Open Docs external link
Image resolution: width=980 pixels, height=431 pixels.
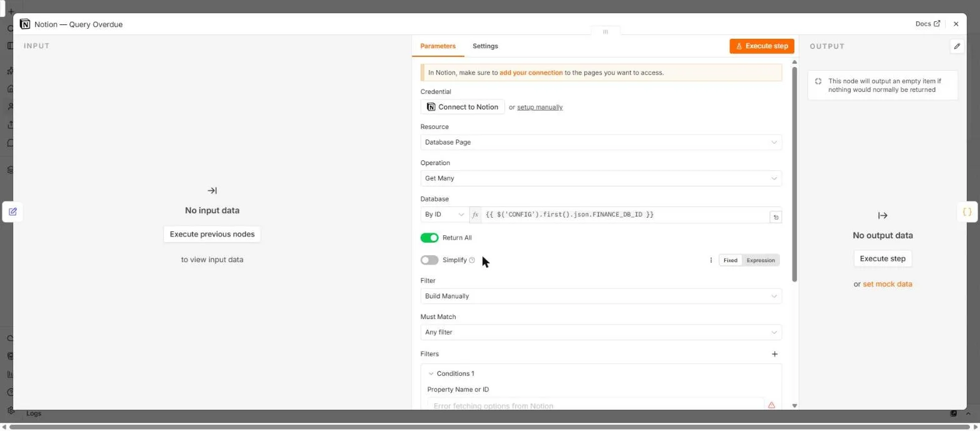(927, 24)
